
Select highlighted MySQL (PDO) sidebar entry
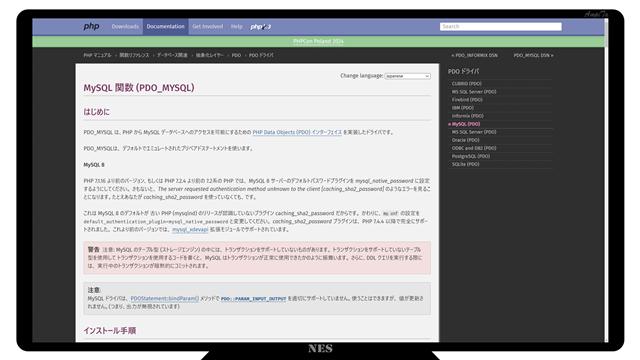(x=466, y=124)
